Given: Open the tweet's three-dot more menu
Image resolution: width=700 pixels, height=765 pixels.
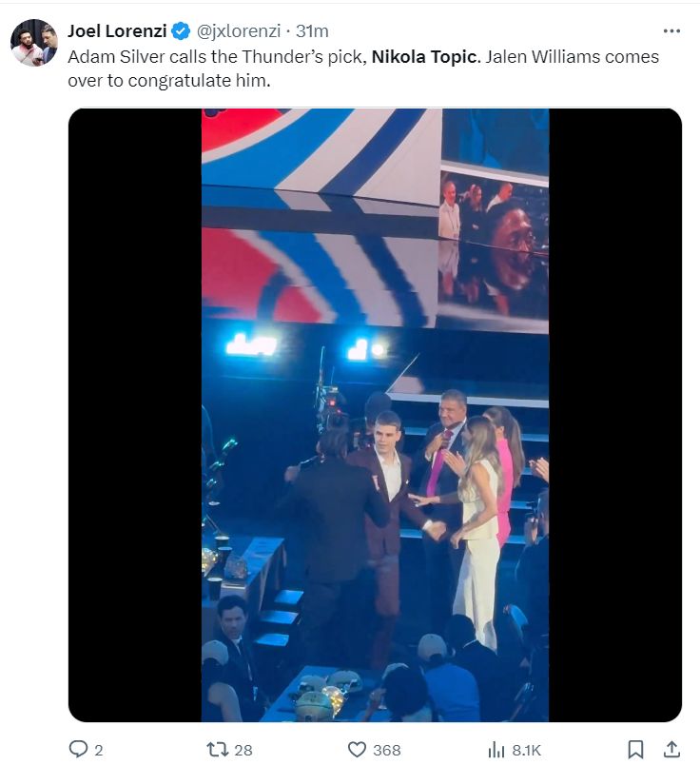Looking at the screenshot, I should coord(671,30).
